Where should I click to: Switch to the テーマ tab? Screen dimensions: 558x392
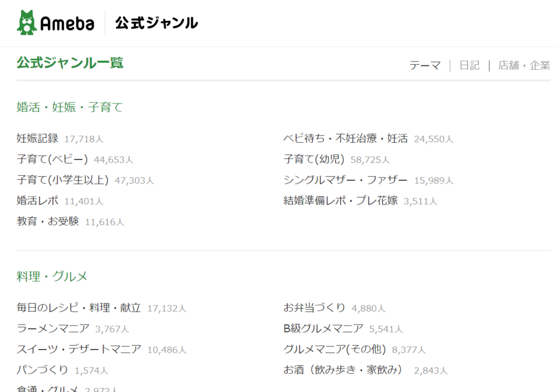click(x=424, y=65)
